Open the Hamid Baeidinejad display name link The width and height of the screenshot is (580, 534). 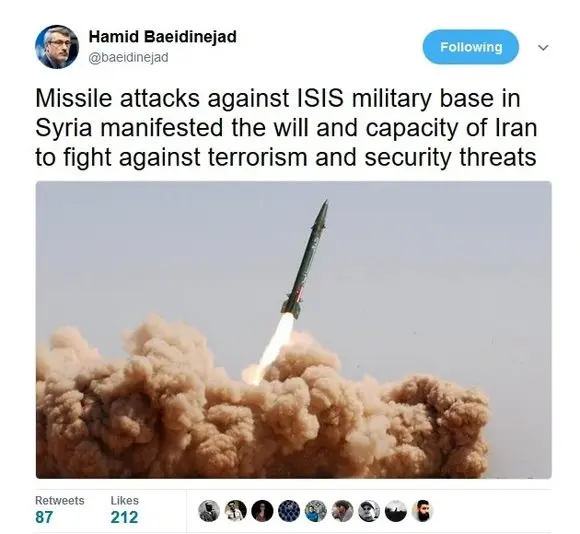coord(162,37)
